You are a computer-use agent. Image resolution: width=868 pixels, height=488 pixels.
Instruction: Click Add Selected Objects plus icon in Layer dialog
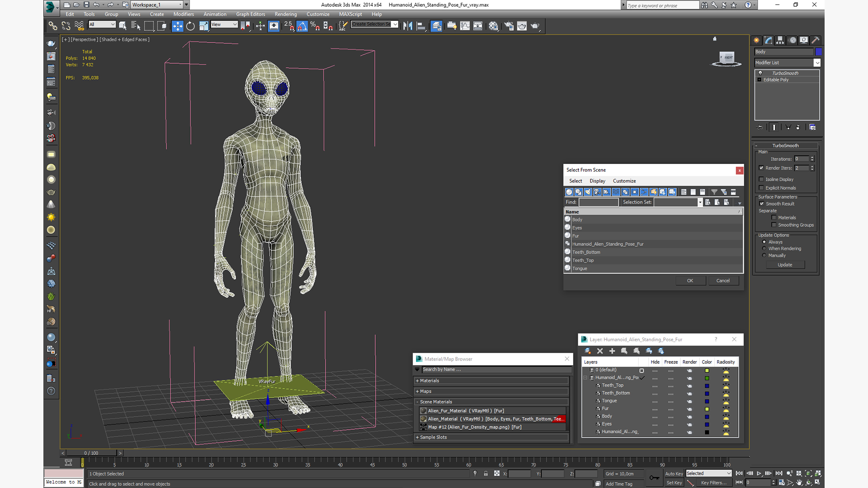[x=612, y=351]
